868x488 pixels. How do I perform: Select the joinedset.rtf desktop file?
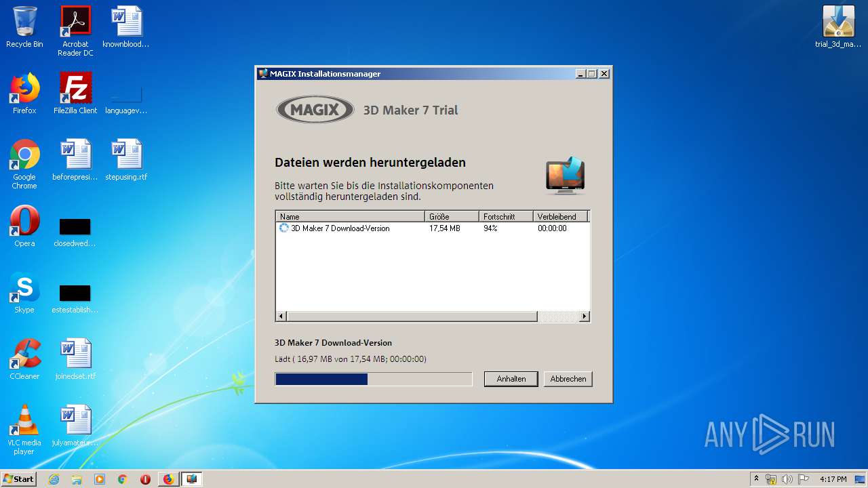click(x=75, y=359)
